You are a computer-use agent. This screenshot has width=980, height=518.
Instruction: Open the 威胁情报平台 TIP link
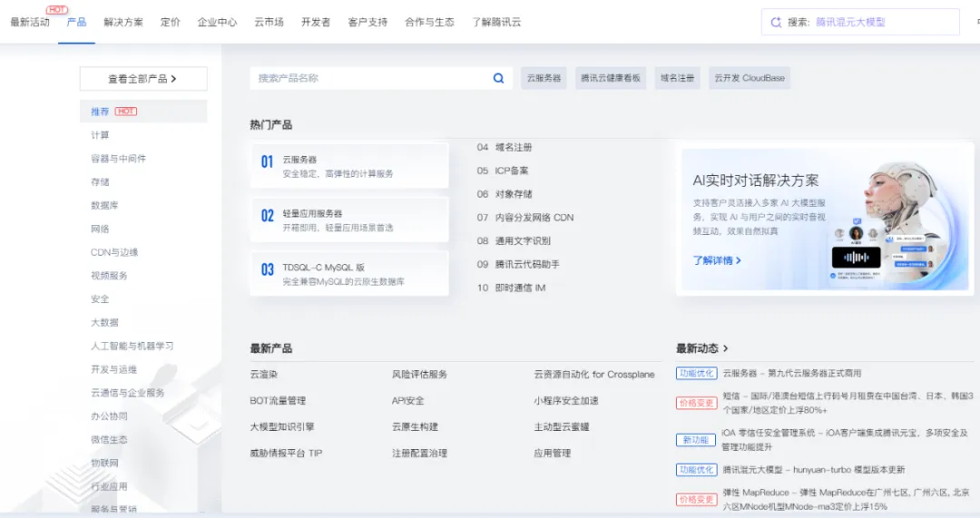[286, 453]
